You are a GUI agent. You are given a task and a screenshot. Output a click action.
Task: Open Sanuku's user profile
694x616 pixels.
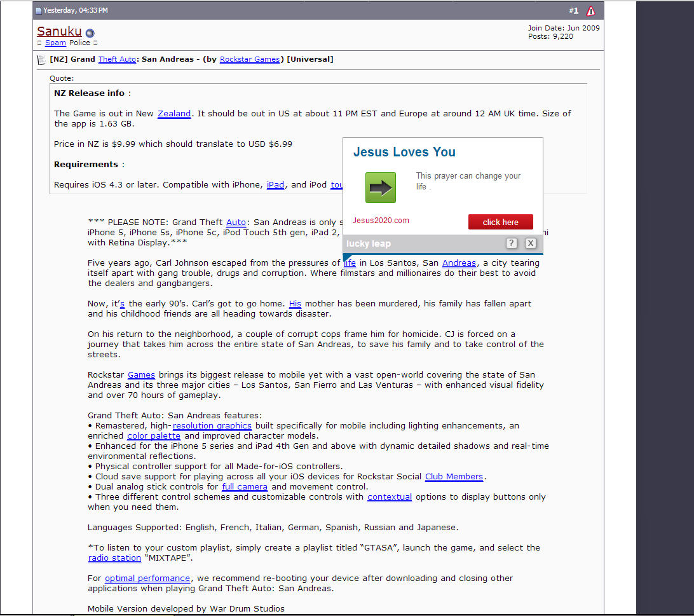point(59,31)
